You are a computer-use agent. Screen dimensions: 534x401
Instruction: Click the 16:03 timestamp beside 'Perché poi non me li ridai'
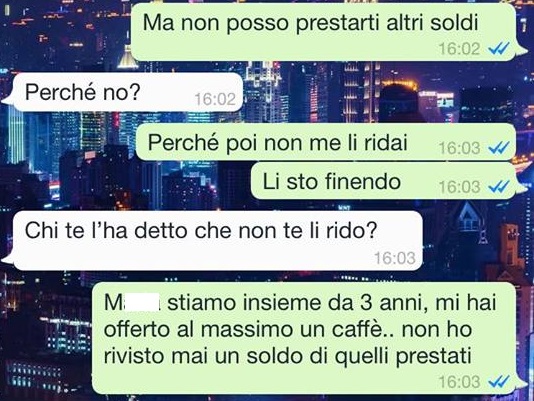(459, 148)
